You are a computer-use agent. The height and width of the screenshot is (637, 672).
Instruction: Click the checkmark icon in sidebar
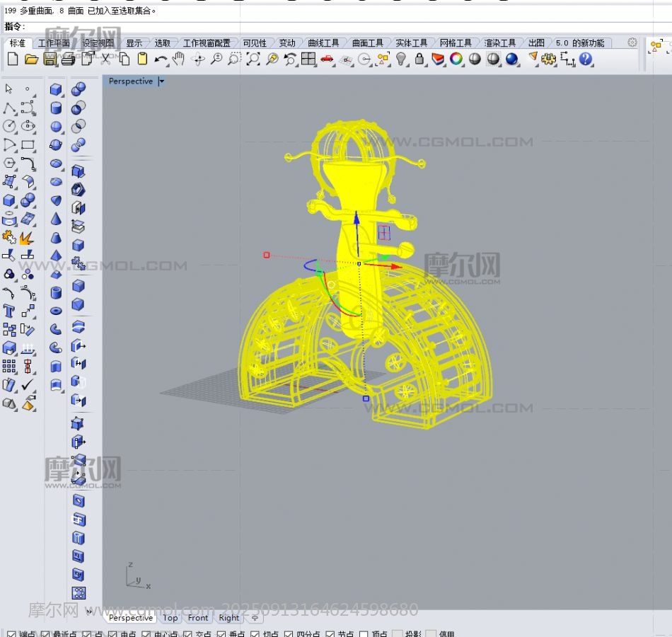28,385
